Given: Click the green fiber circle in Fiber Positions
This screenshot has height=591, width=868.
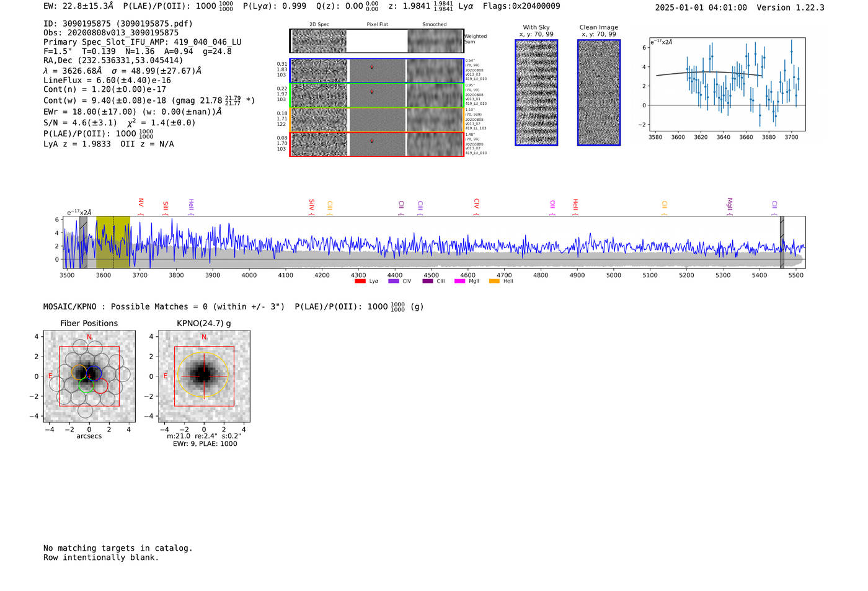Looking at the screenshot, I should click(x=86, y=386).
